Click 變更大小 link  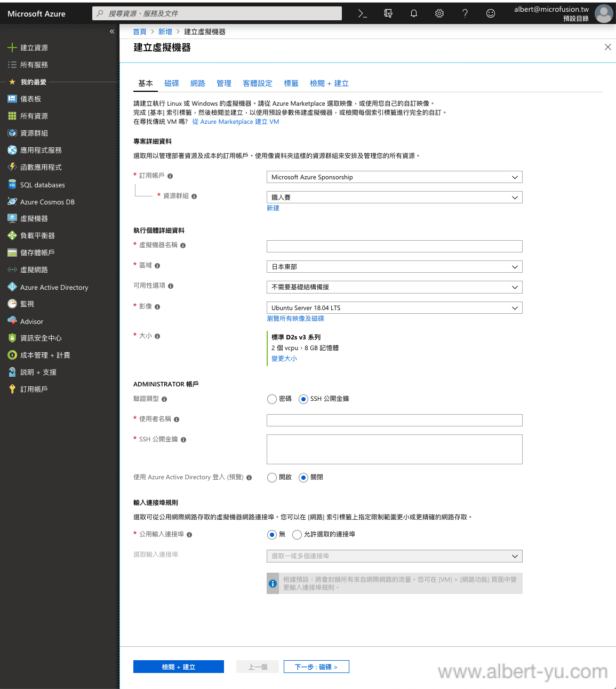pos(284,359)
